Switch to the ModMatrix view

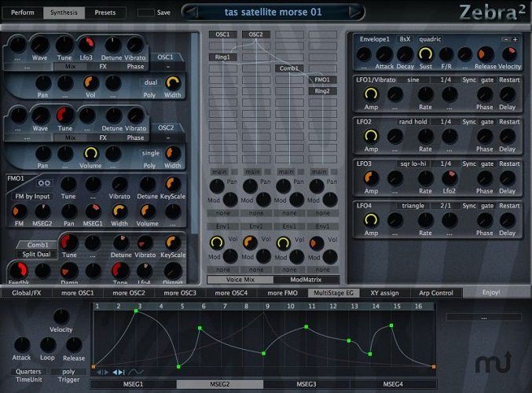click(306, 279)
